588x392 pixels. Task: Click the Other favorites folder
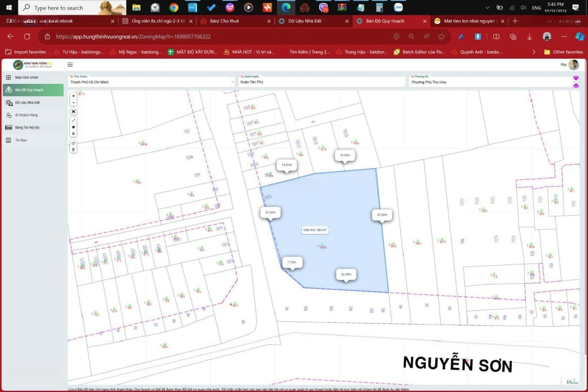(x=562, y=52)
